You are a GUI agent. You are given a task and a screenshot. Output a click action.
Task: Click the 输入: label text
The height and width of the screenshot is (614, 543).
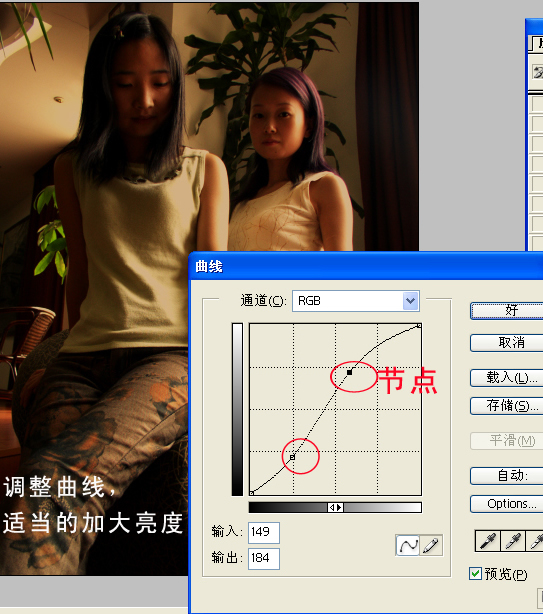(x=227, y=532)
